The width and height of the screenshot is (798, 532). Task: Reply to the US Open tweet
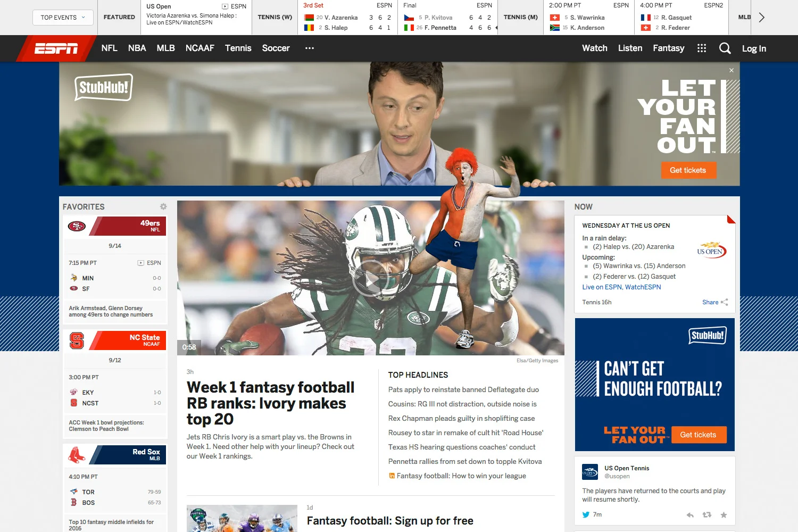(x=690, y=515)
